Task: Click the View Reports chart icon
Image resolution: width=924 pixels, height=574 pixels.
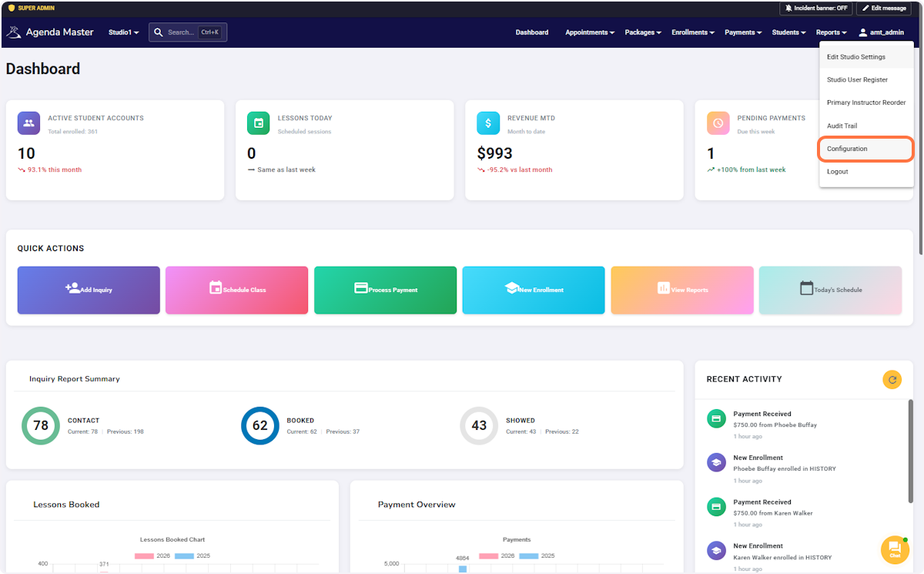Action: tap(663, 287)
